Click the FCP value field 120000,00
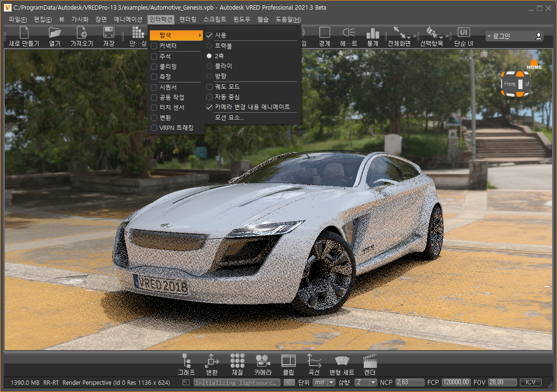The width and height of the screenshot is (557, 392). coord(456,382)
